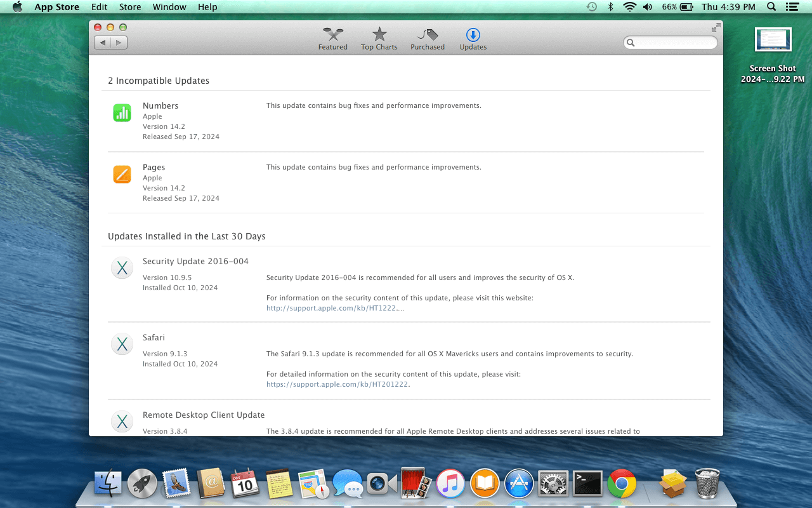
Task: Open FaceTime in the Dock
Action: (382, 484)
